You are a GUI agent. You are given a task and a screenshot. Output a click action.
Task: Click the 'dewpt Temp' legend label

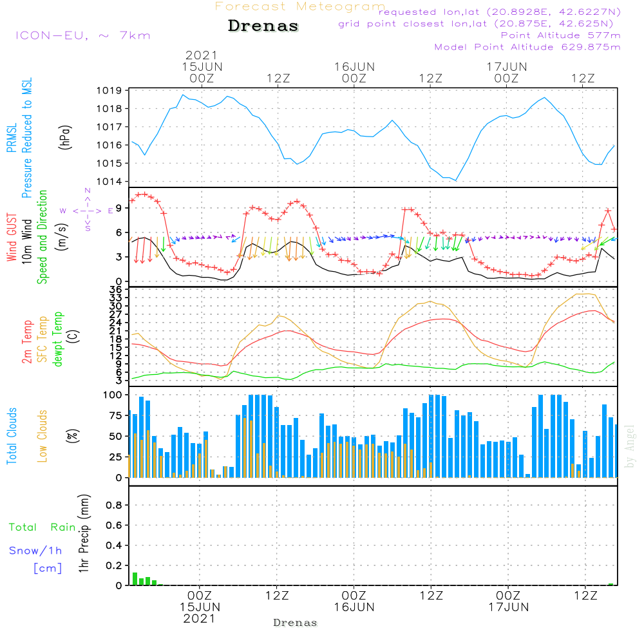pyautogui.click(x=57, y=339)
